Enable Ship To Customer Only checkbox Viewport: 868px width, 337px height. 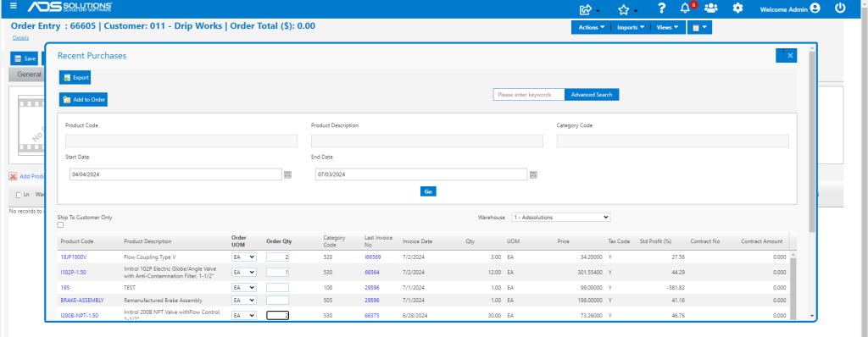coord(60,224)
